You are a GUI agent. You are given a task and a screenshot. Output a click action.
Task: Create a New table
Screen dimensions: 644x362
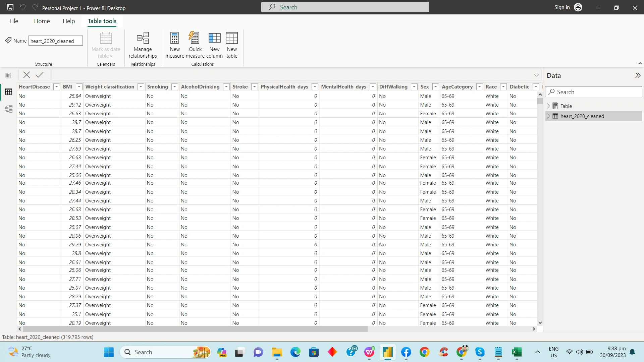pos(232,45)
